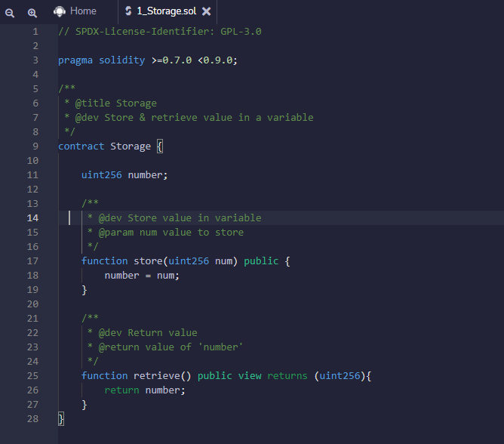Click the 'retrieve()' function name
The image size is (504, 444).
point(162,376)
